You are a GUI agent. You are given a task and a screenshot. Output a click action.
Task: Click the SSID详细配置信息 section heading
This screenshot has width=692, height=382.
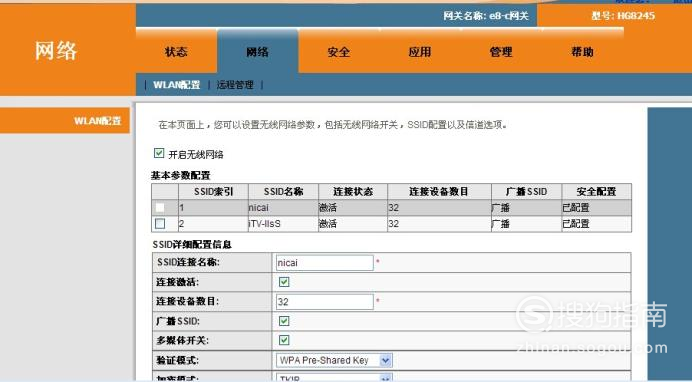pos(192,244)
